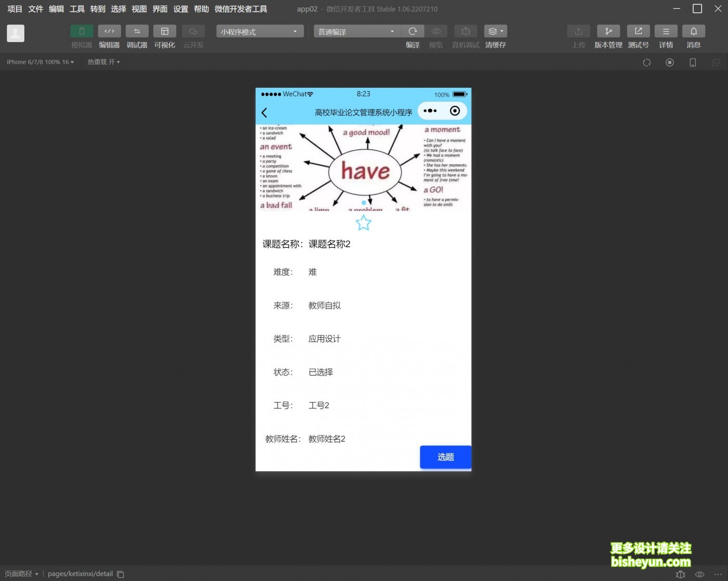Open the 转到 menu

pos(98,9)
